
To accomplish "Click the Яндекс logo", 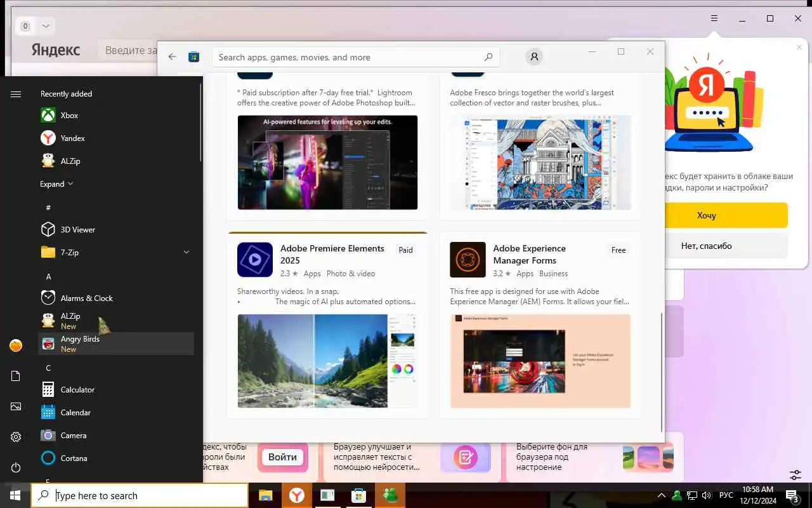I will tap(56, 50).
